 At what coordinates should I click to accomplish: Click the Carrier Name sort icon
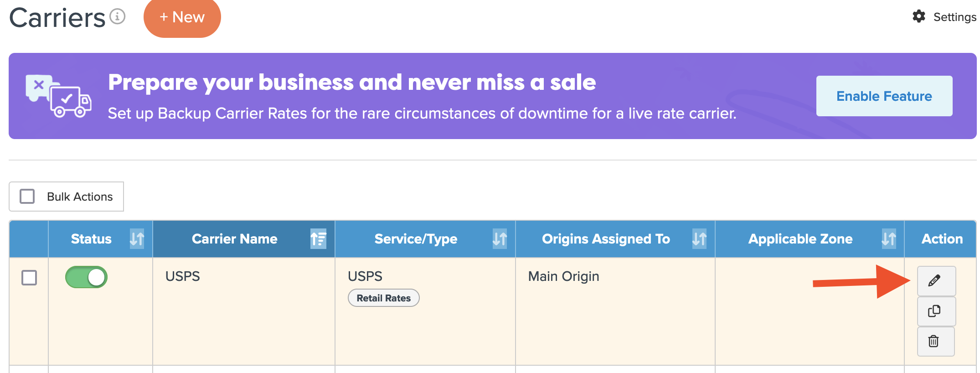coord(318,238)
